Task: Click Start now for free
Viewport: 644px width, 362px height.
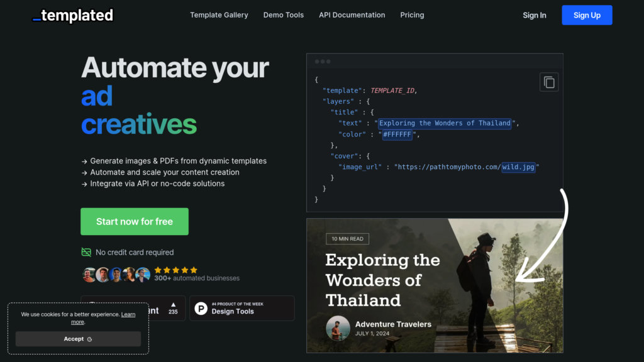Action: [135, 222]
